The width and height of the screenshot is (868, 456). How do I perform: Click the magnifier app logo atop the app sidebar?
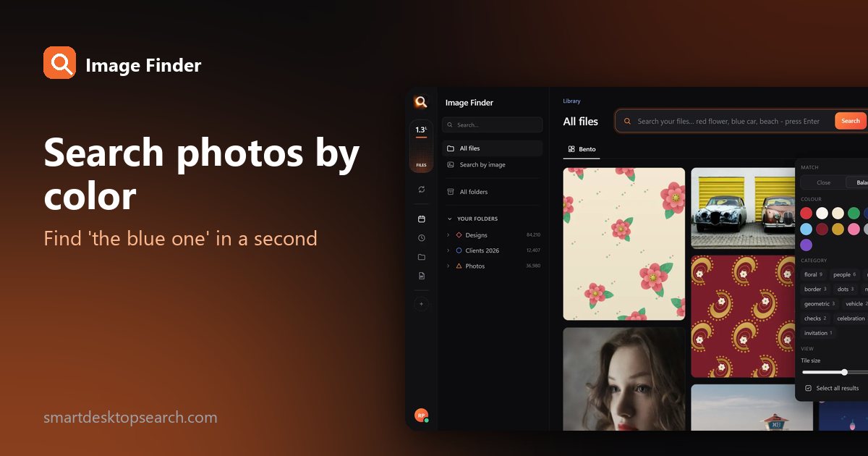[x=421, y=102]
